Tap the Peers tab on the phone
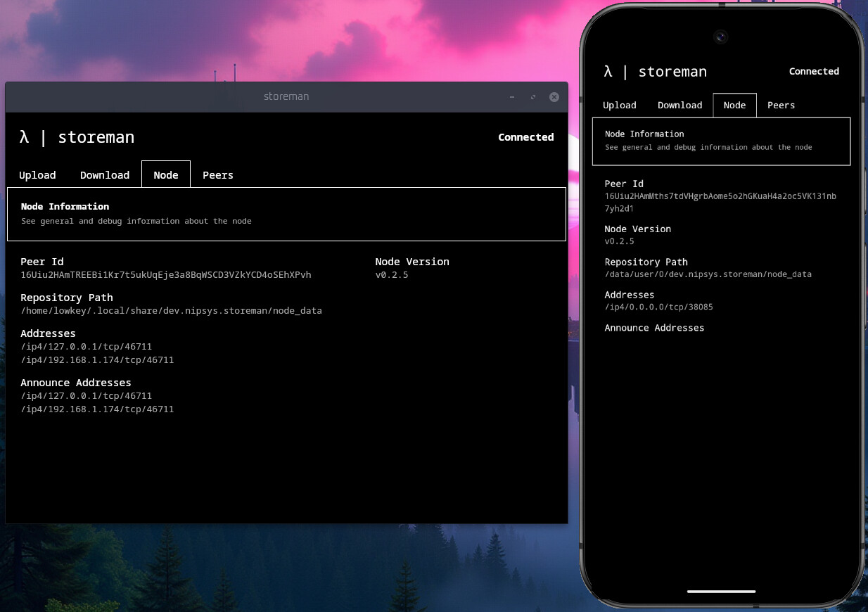Image resolution: width=868 pixels, height=612 pixels. click(x=781, y=106)
